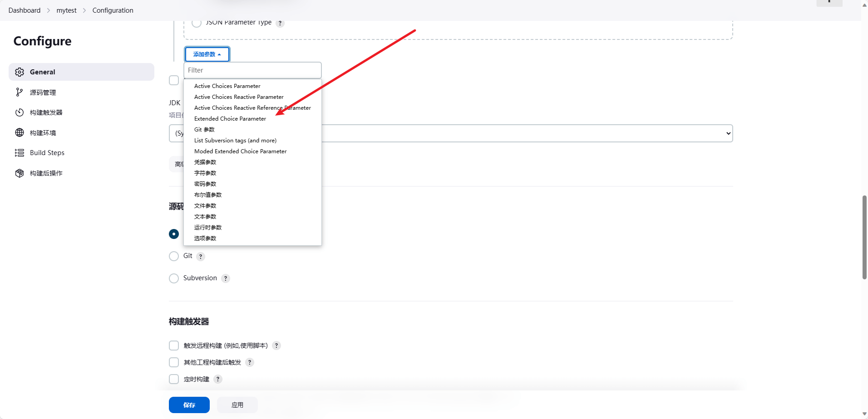Select the Subversion radio button
Screen dimensions: 868x419
[173, 278]
